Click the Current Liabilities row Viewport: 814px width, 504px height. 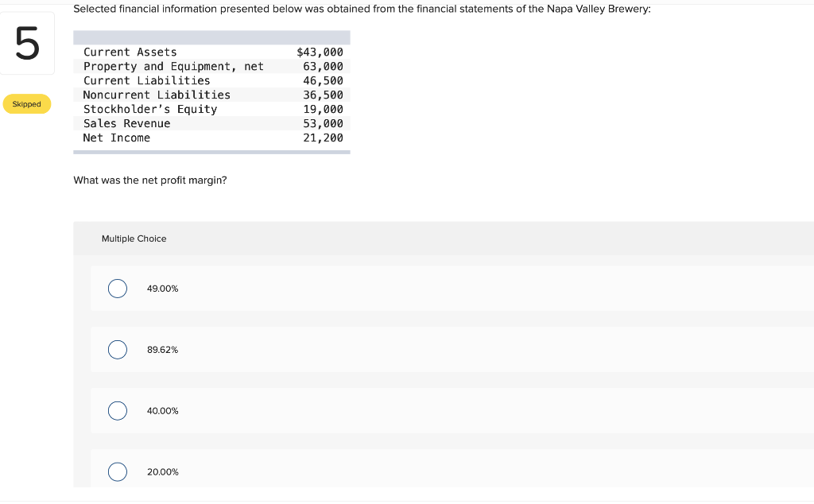(x=211, y=80)
